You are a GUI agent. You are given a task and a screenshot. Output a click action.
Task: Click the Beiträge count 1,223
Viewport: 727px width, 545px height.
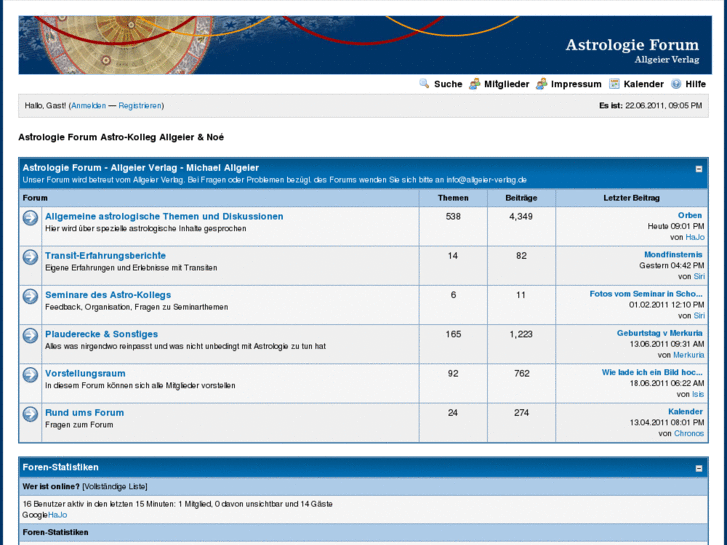click(x=521, y=334)
